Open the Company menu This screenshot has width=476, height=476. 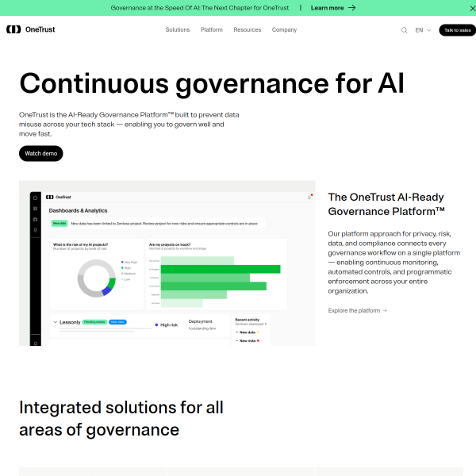point(284,30)
